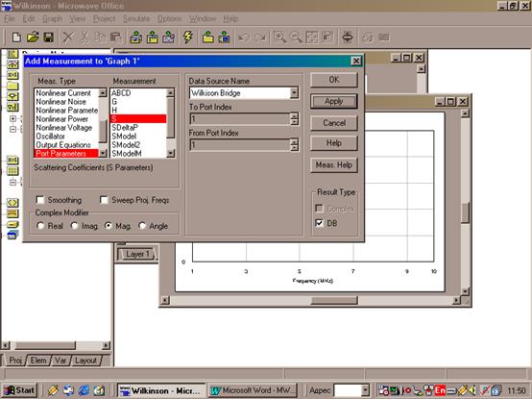The width and height of the screenshot is (532, 399).
Task: Click the Apply button
Action: point(334,101)
